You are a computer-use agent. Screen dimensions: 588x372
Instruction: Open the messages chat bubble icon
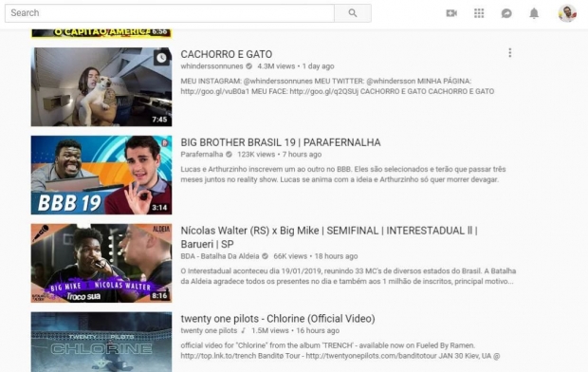[x=506, y=13]
